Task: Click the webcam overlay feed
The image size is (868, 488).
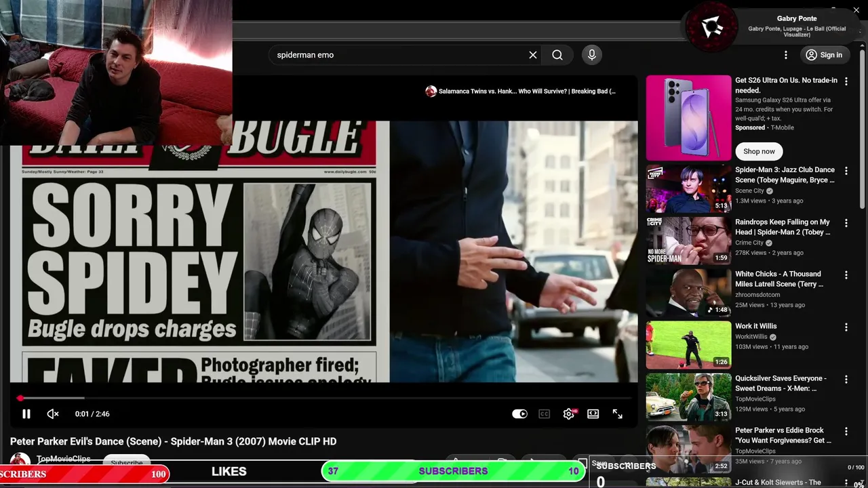Action: click(116, 73)
